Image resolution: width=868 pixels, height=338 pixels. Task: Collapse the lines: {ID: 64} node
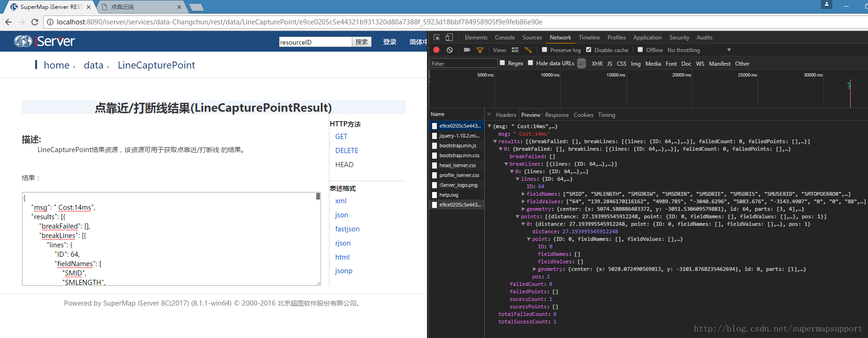pyautogui.click(x=518, y=178)
